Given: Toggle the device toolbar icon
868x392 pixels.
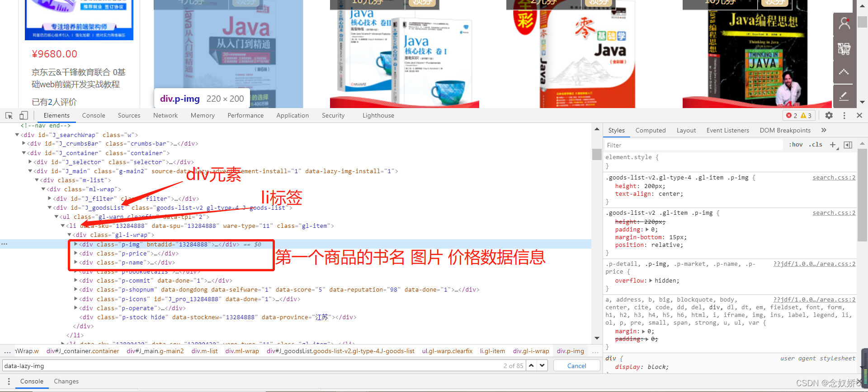Looking at the screenshot, I should [x=24, y=115].
